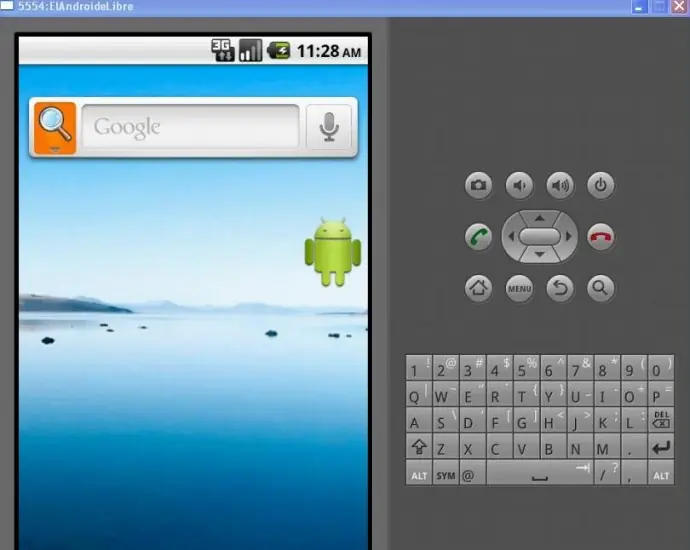Viewport: 690px width, 550px height.
Task: Click the 0 key on the keyboard
Action: pos(661,368)
